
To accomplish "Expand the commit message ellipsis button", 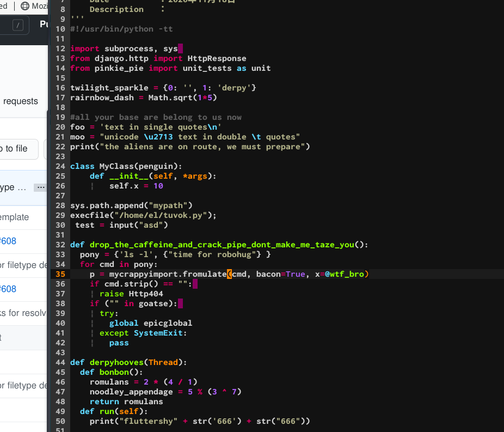I will click(x=40, y=187).
